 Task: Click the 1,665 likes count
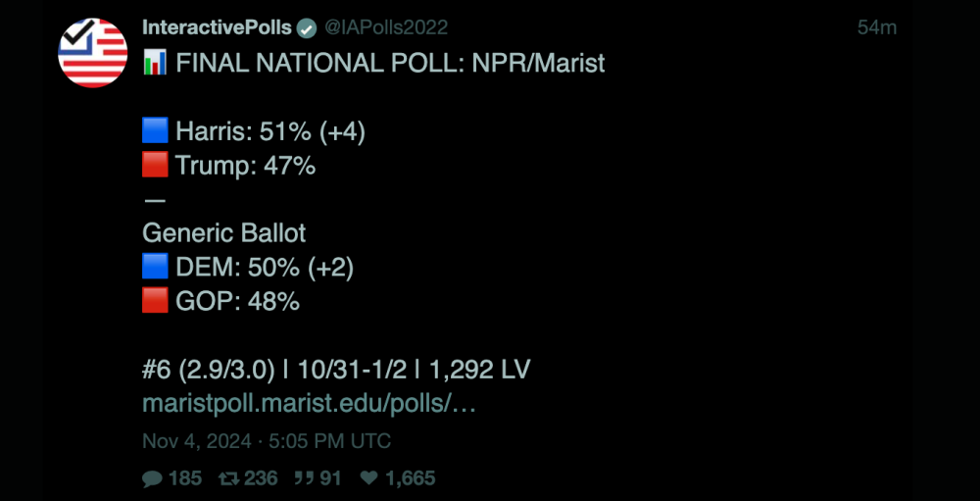point(411,478)
